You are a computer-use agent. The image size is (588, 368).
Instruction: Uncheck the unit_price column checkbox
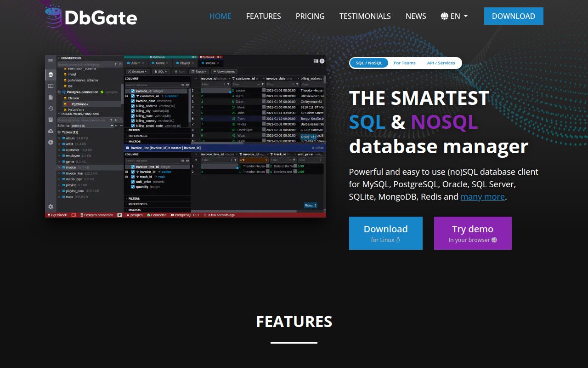tap(133, 182)
